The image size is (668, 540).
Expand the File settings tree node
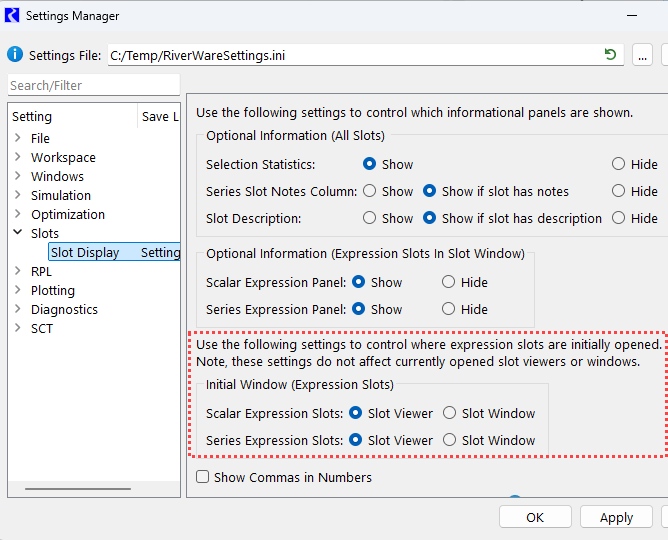[17, 138]
